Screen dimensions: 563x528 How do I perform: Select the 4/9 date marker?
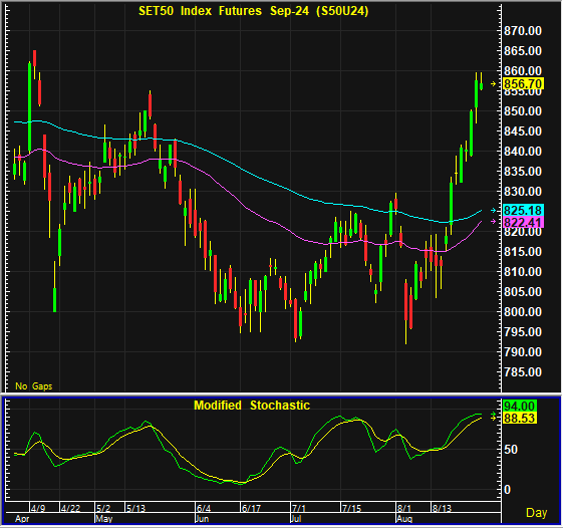pyautogui.click(x=38, y=509)
